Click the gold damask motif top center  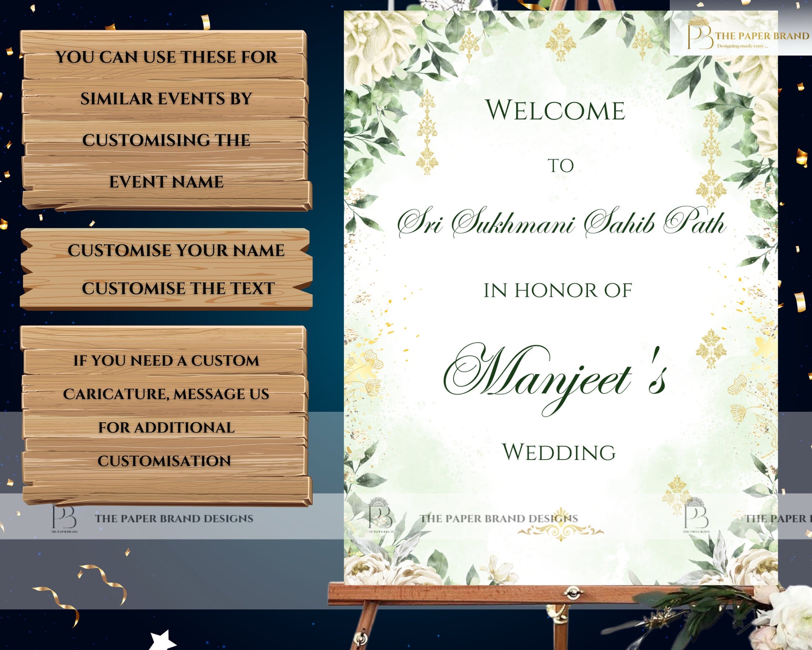pos(561,42)
